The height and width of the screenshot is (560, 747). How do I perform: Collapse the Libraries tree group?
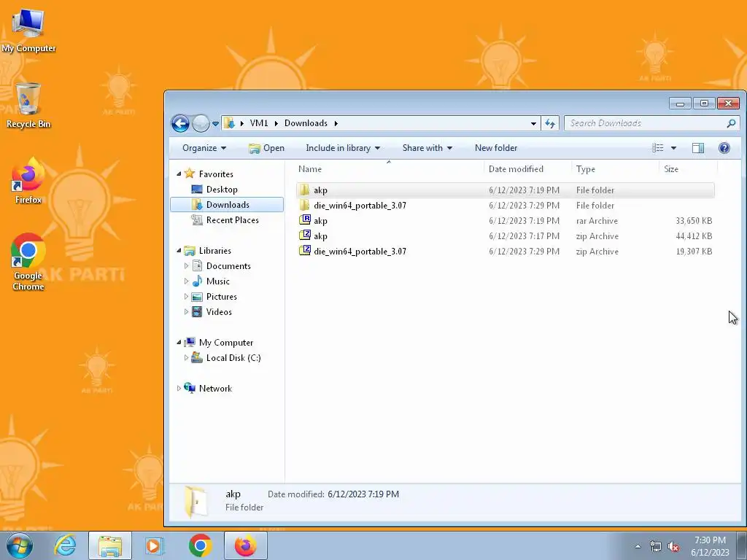179,251
